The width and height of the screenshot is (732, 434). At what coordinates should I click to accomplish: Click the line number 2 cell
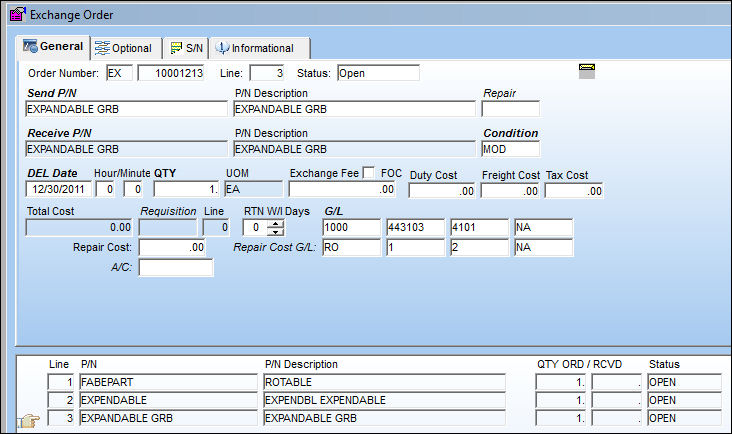click(x=61, y=400)
